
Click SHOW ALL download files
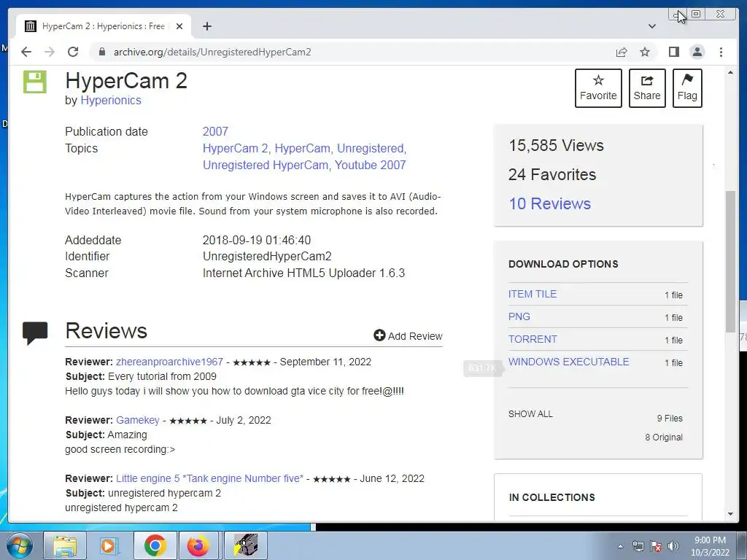pyautogui.click(x=530, y=414)
